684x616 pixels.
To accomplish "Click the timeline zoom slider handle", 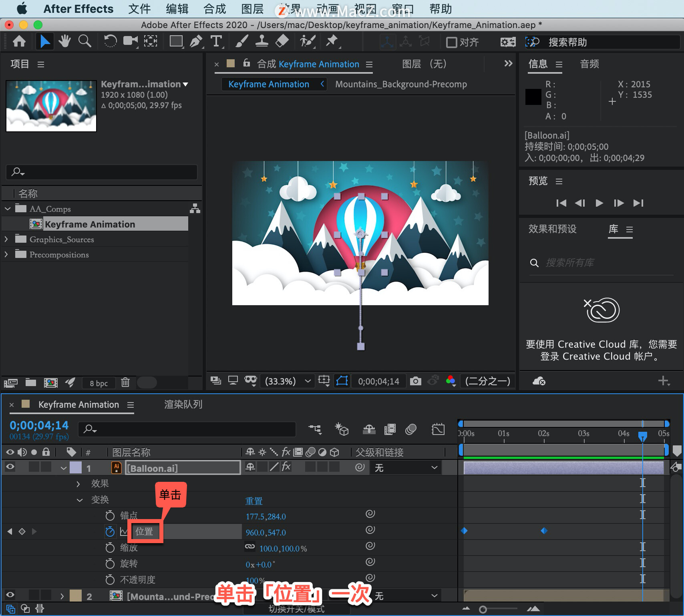I will (483, 609).
